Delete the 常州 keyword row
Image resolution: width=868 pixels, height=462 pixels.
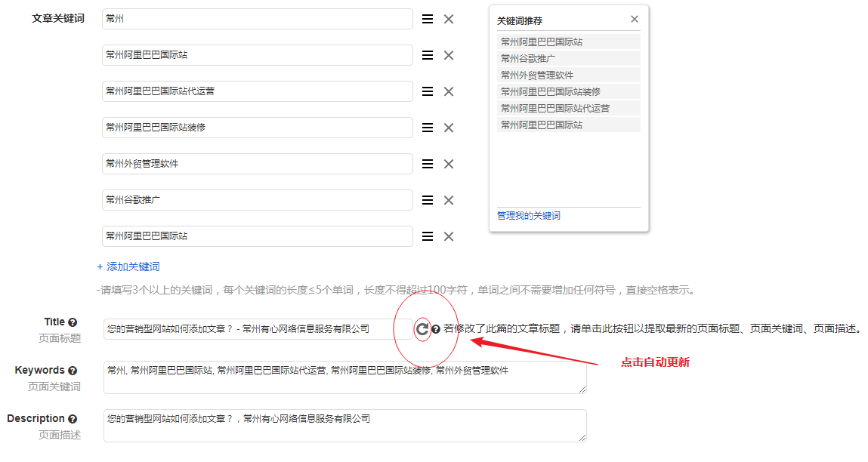(449, 19)
